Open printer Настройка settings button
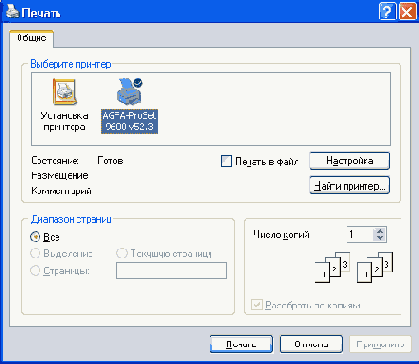Screen dimensions: 419x364 pos(349,161)
